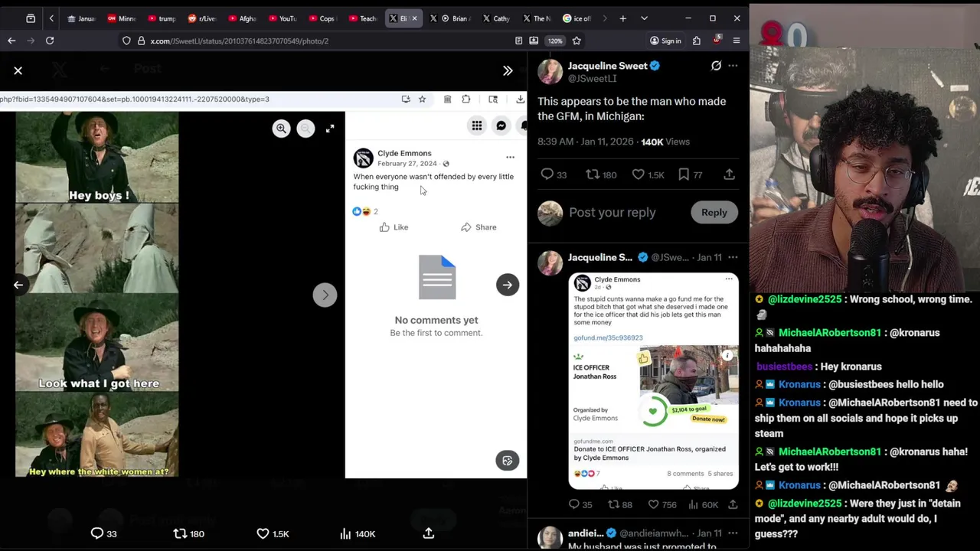
Task: Open the GoFundMe screenshot image in the reply
Action: click(653, 380)
